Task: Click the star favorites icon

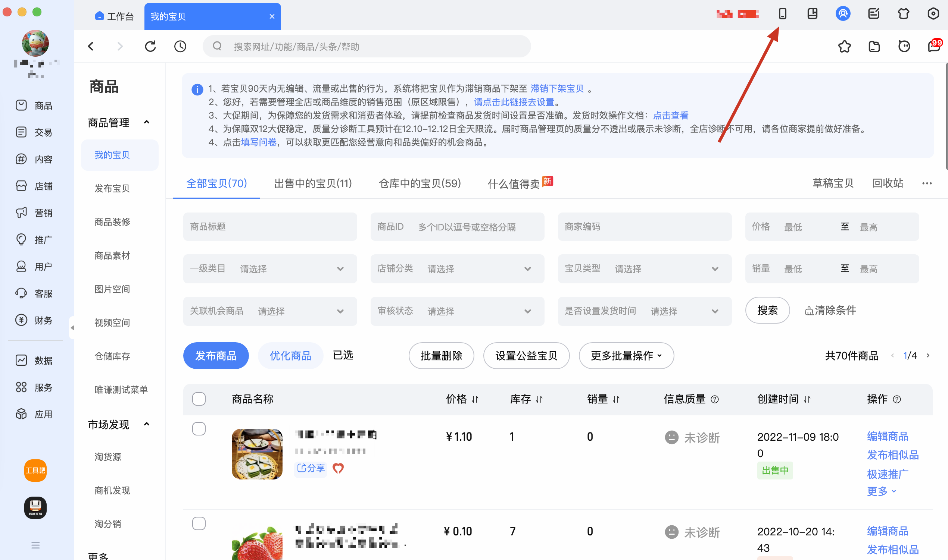Action: pyautogui.click(x=844, y=46)
